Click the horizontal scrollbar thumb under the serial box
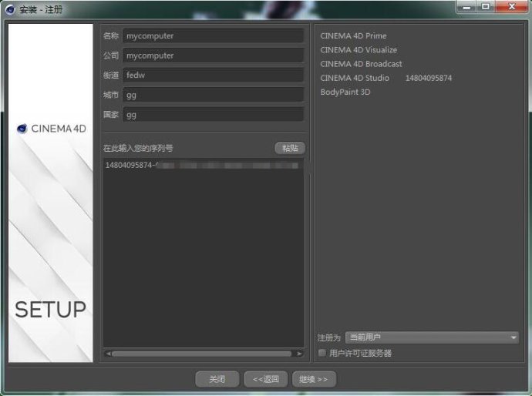 [x=201, y=354]
